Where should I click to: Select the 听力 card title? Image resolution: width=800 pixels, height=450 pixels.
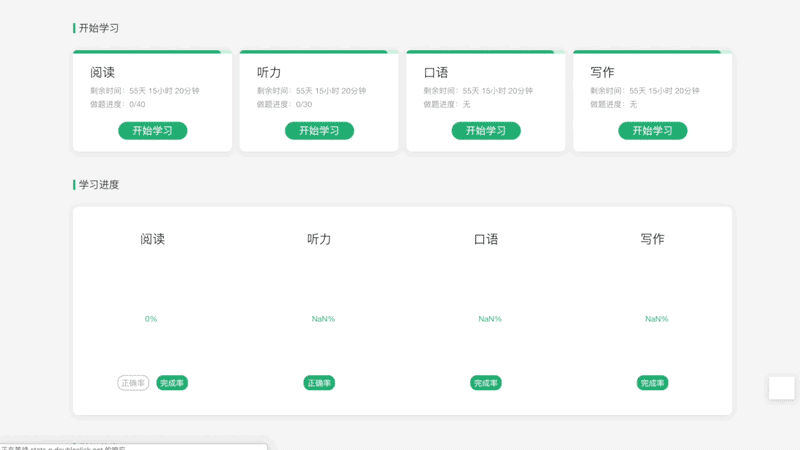tap(269, 73)
